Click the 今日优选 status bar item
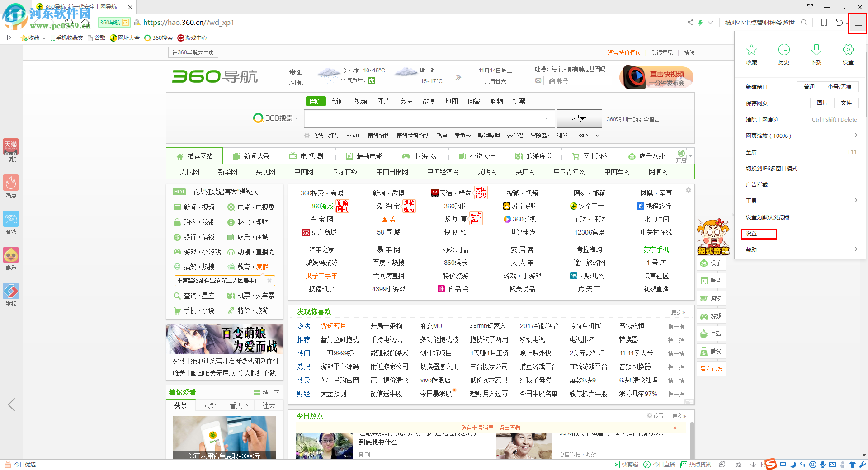 (x=20, y=464)
